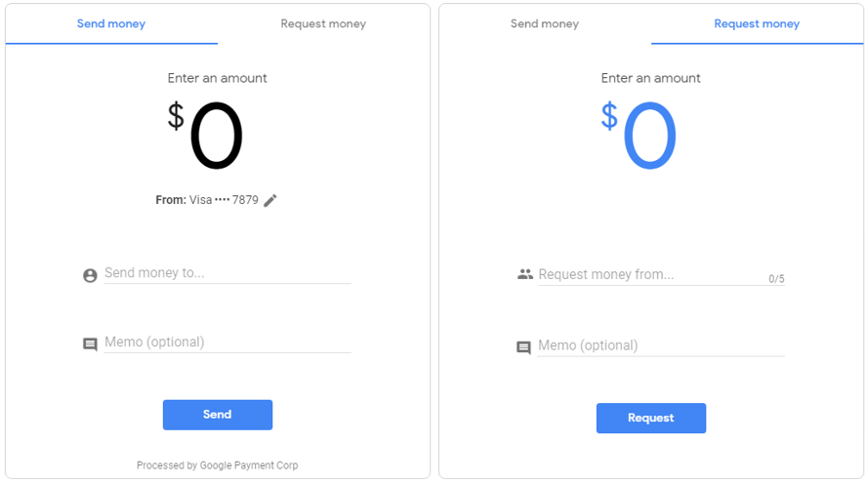Click the memo icon in the Send money panel
The image size is (868, 483).
click(x=90, y=344)
